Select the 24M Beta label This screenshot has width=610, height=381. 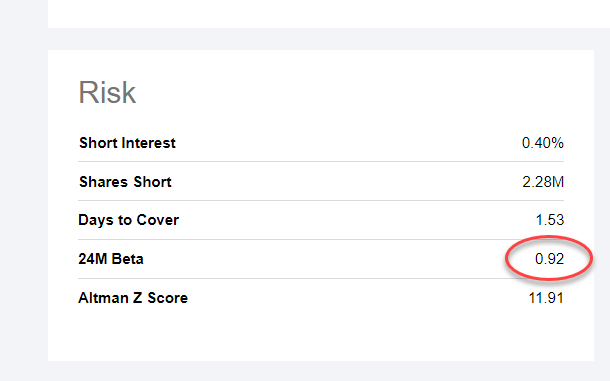click(111, 259)
